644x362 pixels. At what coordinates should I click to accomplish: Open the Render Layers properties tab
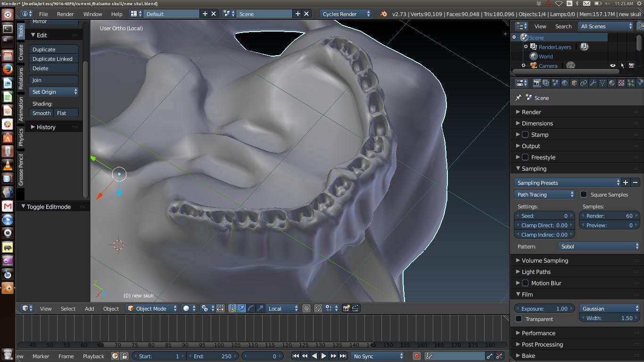click(x=546, y=83)
